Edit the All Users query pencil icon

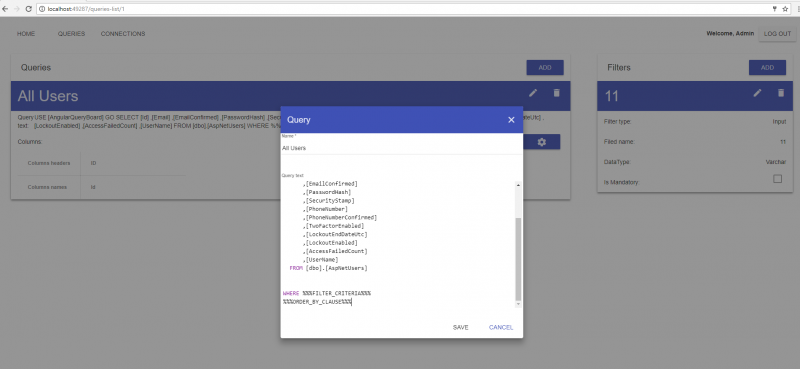pos(533,93)
